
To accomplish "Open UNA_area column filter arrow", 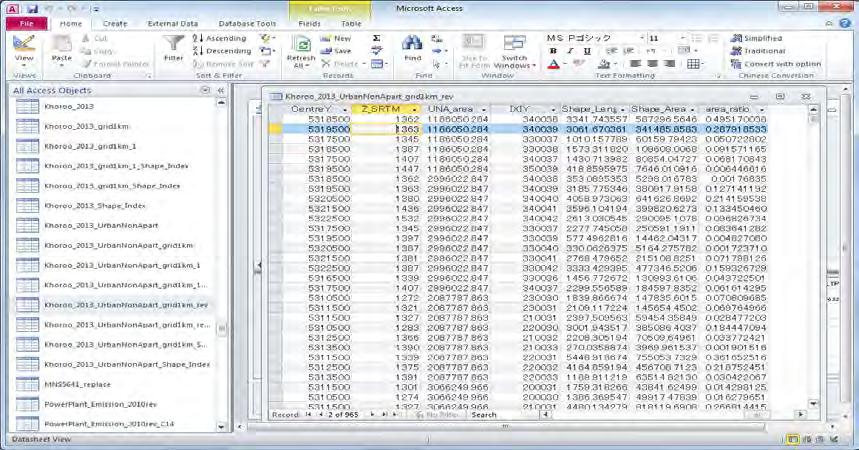I will pyautogui.click(x=483, y=109).
